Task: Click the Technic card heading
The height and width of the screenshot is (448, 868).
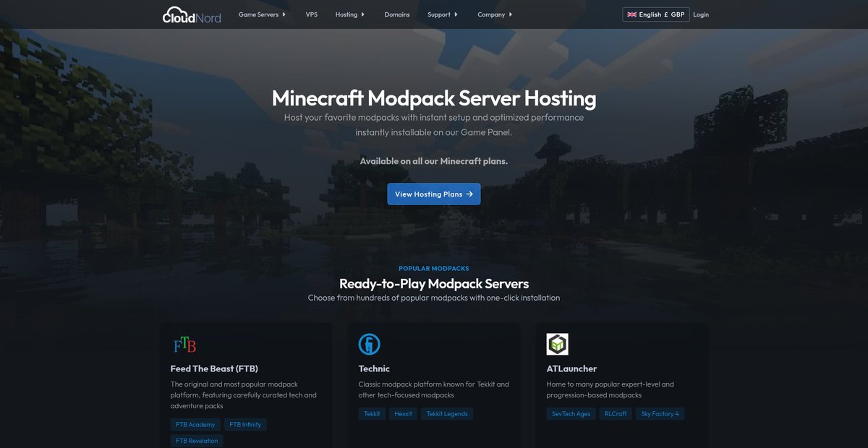Action: click(374, 369)
